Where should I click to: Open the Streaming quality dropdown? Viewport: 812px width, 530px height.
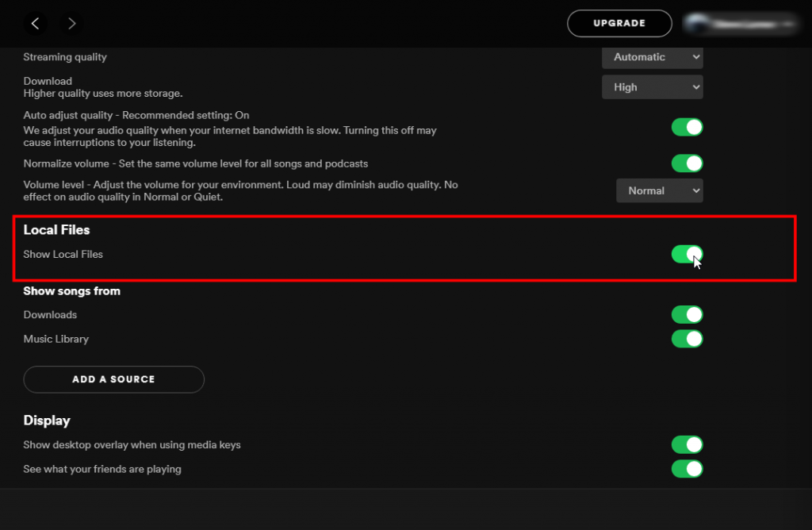652,57
